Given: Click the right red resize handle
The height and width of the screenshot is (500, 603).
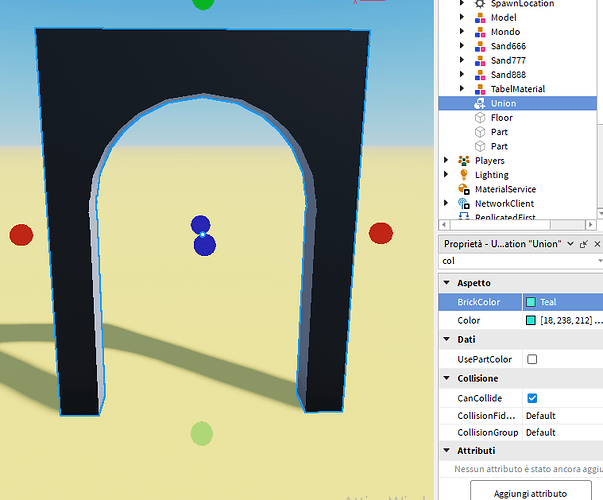Looking at the screenshot, I should click(x=381, y=233).
